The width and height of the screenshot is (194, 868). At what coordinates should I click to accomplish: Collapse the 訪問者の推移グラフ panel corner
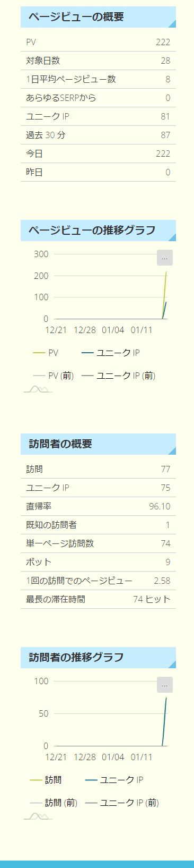tap(172, 664)
